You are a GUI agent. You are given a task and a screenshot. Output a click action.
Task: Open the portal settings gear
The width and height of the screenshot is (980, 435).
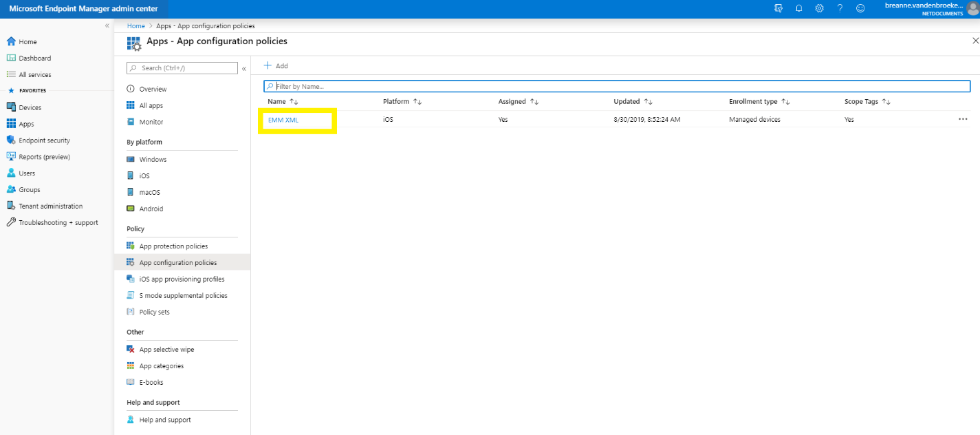pyautogui.click(x=818, y=8)
